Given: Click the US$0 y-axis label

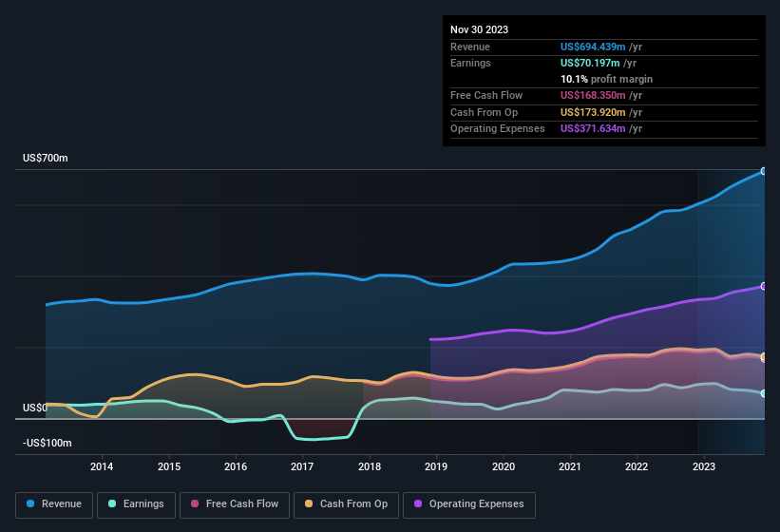Looking at the screenshot, I should click(x=35, y=408).
